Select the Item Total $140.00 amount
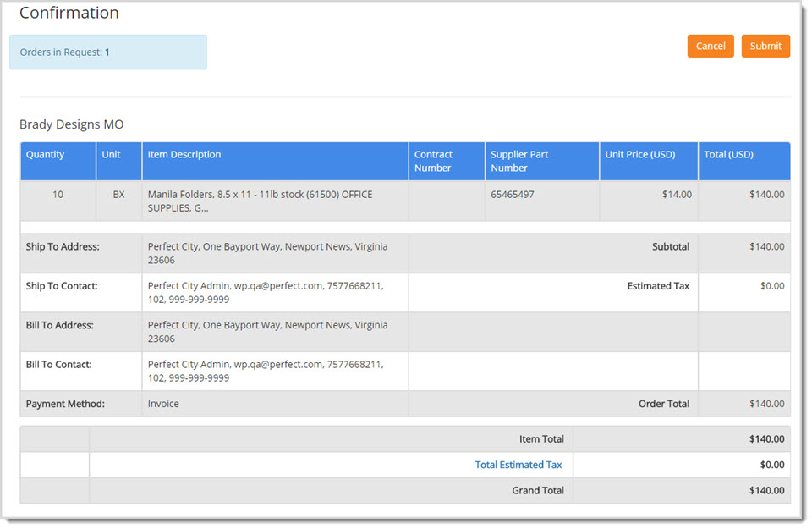The width and height of the screenshot is (812, 529). click(766, 439)
